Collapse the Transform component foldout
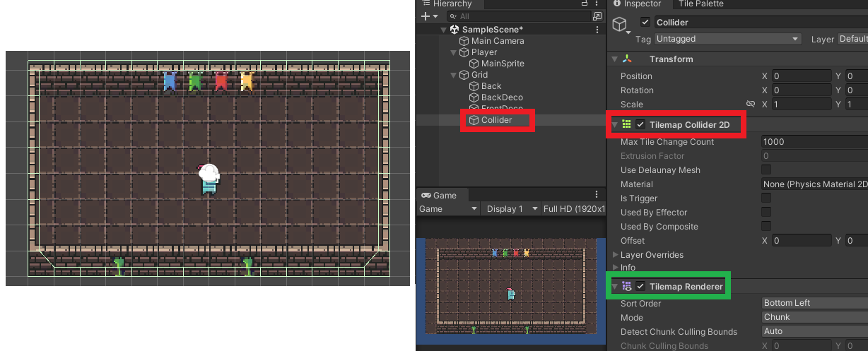Image resolution: width=868 pixels, height=351 pixels. [614, 59]
